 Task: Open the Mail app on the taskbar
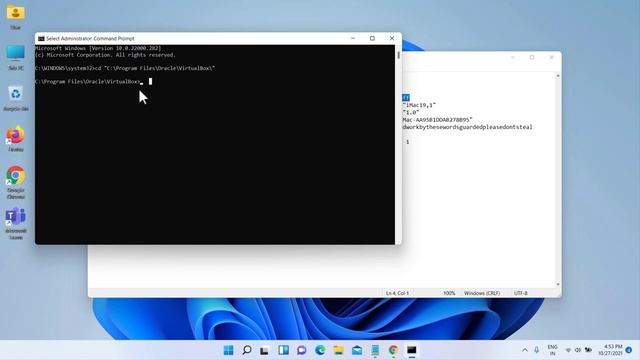pos(357,350)
